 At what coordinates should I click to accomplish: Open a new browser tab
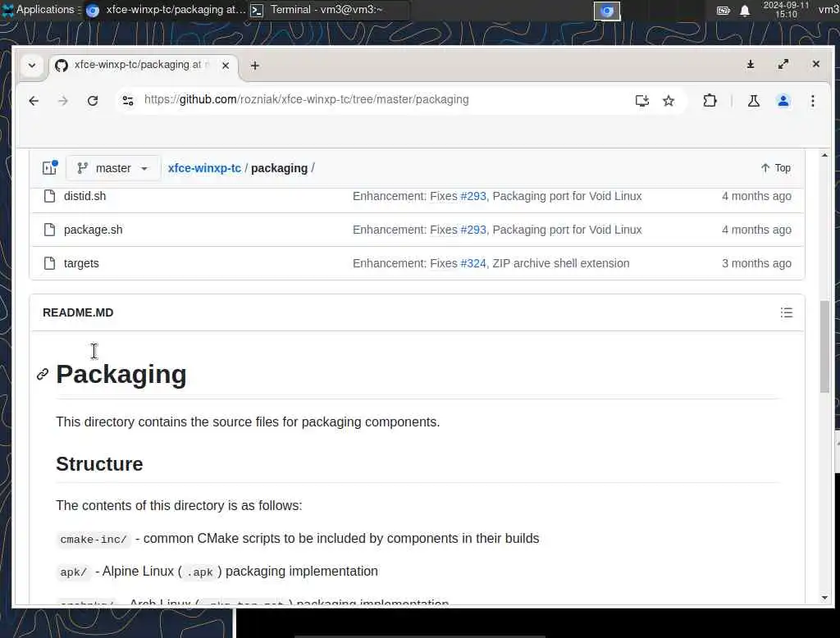[x=255, y=66]
